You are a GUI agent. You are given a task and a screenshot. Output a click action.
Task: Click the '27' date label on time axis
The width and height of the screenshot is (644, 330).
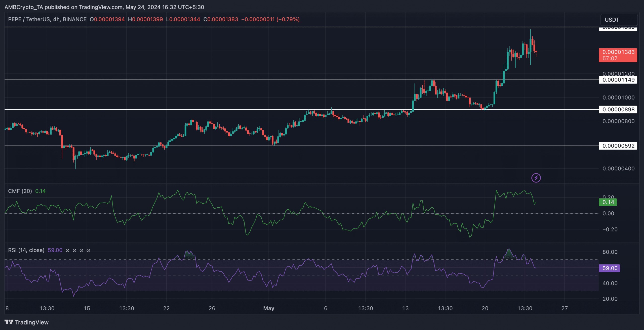click(565, 308)
